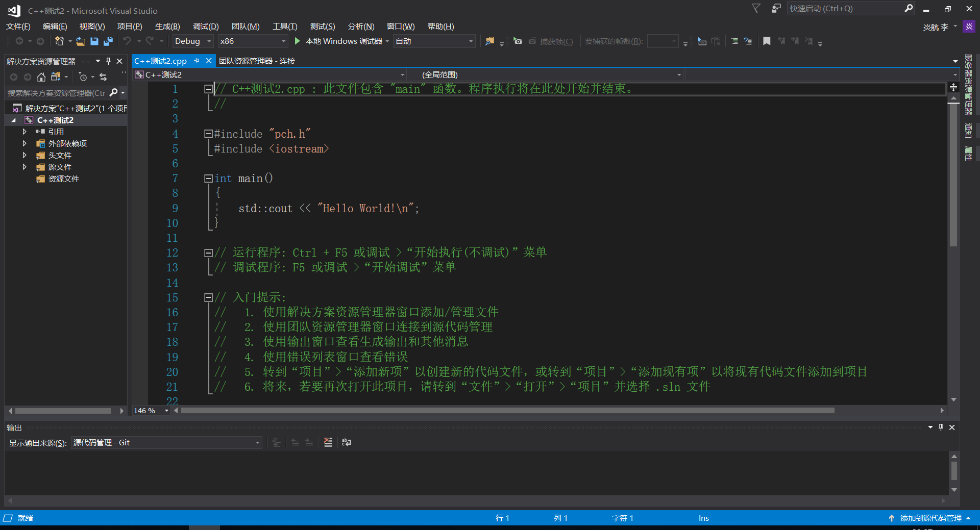Open the 服务器资源管理器 side tab
The height and width of the screenshot is (530, 980).
pos(968,85)
